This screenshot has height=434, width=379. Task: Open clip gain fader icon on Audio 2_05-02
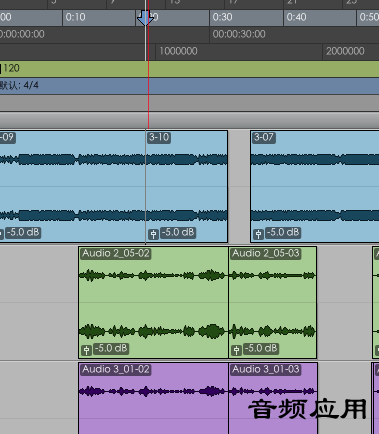tap(86, 350)
